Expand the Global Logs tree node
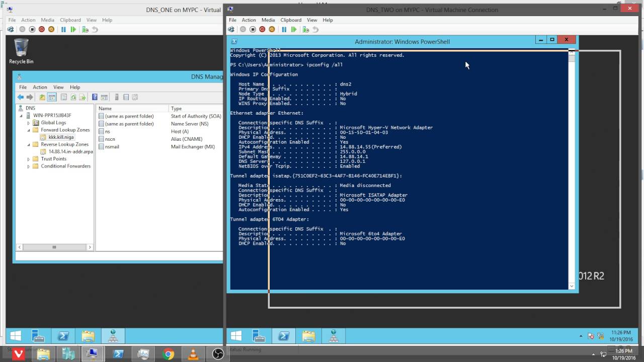 click(29, 123)
